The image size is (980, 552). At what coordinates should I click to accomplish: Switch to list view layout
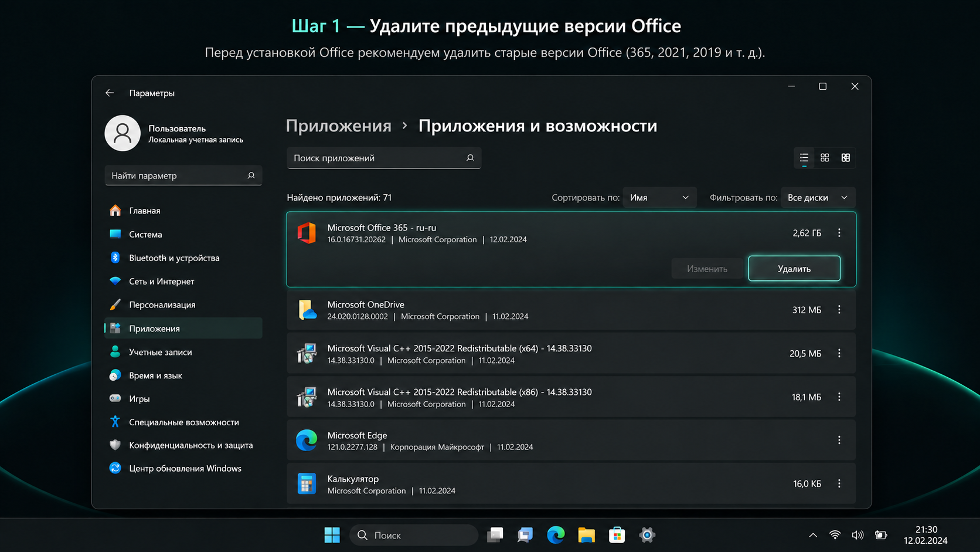pyautogui.click(x=804, y=158)
